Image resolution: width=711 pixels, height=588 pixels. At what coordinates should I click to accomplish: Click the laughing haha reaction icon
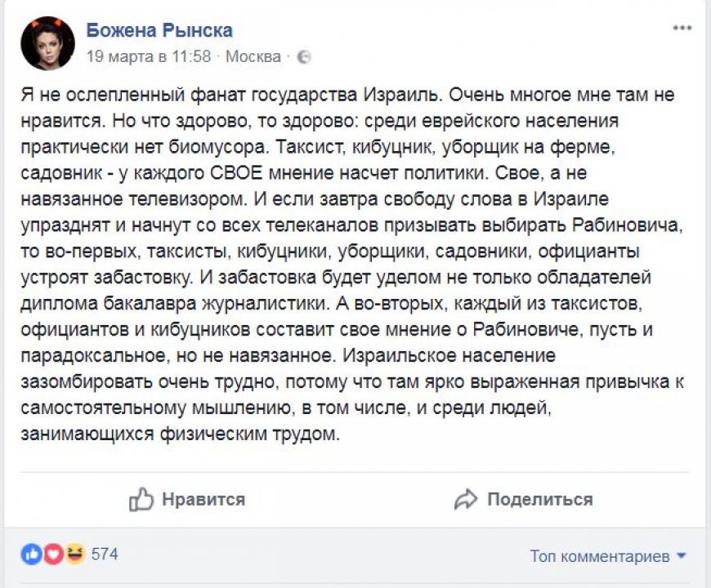click(x=74, y=555)
